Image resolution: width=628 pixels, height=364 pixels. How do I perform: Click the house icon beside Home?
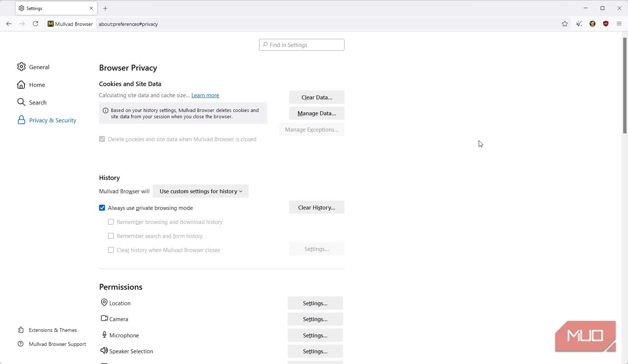[21, 85]
